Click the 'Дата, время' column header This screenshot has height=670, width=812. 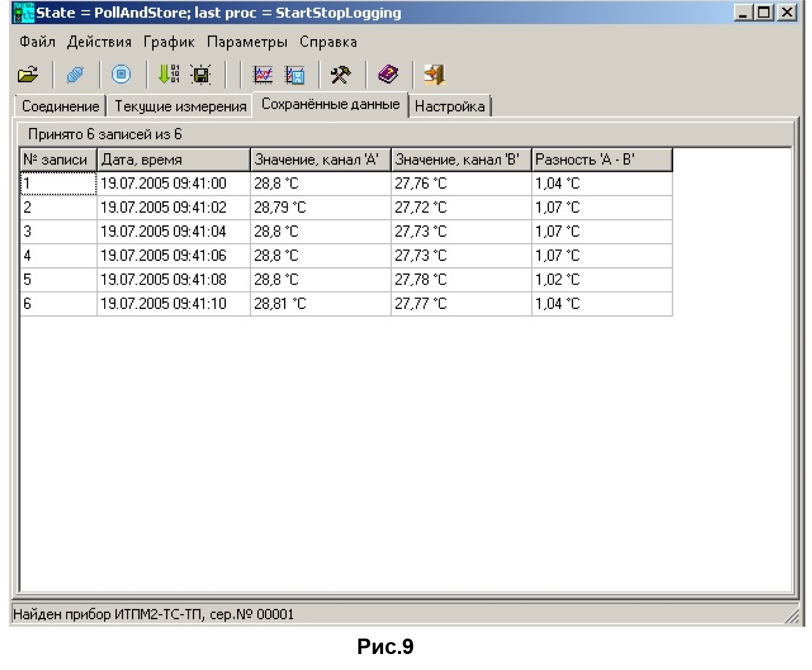pos(173,160)
